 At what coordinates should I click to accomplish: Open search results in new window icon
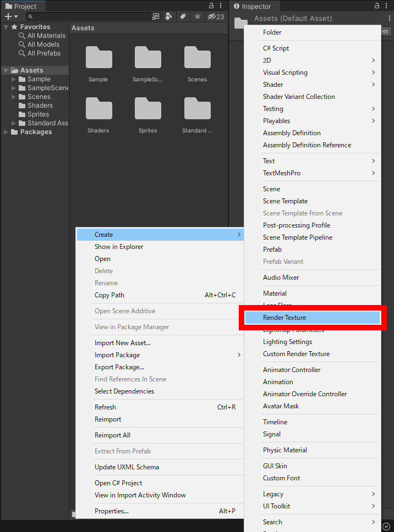[156, 16]
